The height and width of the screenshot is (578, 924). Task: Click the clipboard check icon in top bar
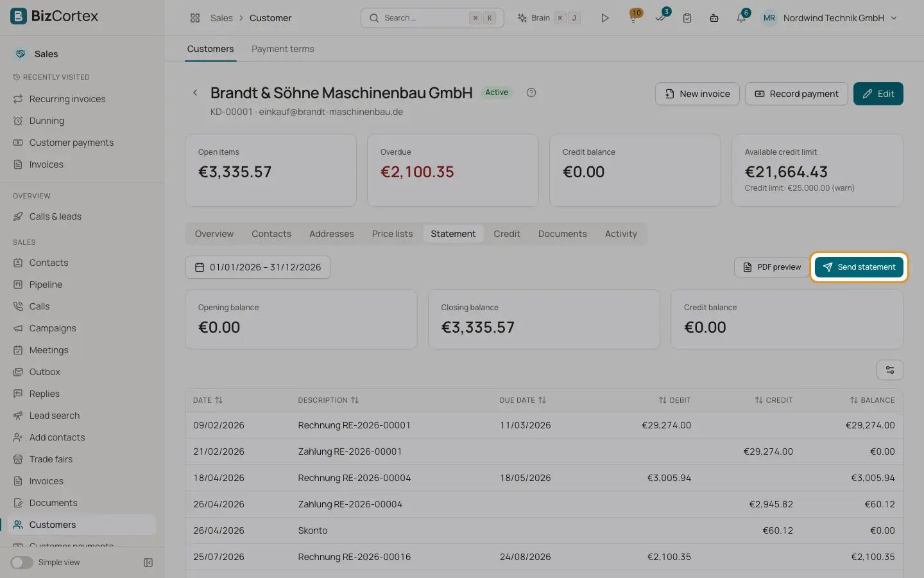687,18
